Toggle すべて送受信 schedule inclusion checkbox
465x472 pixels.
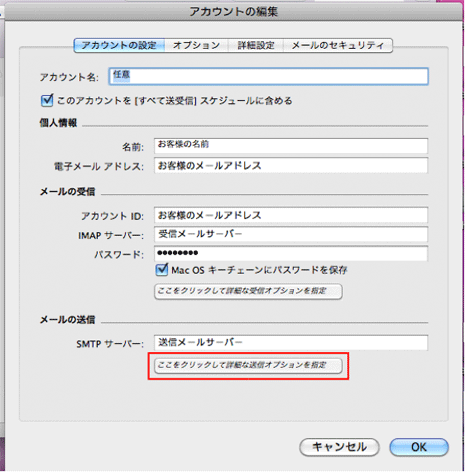pyautogui.click(x=47, y=100)
